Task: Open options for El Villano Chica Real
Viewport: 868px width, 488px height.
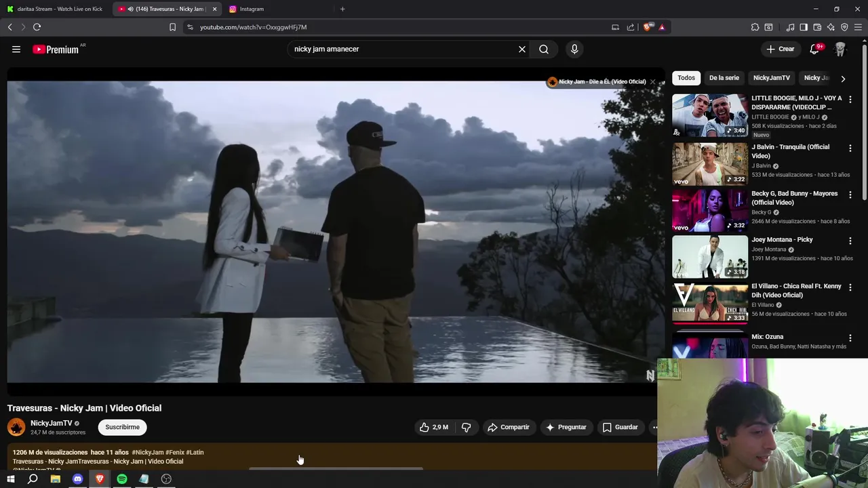Action: (x=850, y=287)
